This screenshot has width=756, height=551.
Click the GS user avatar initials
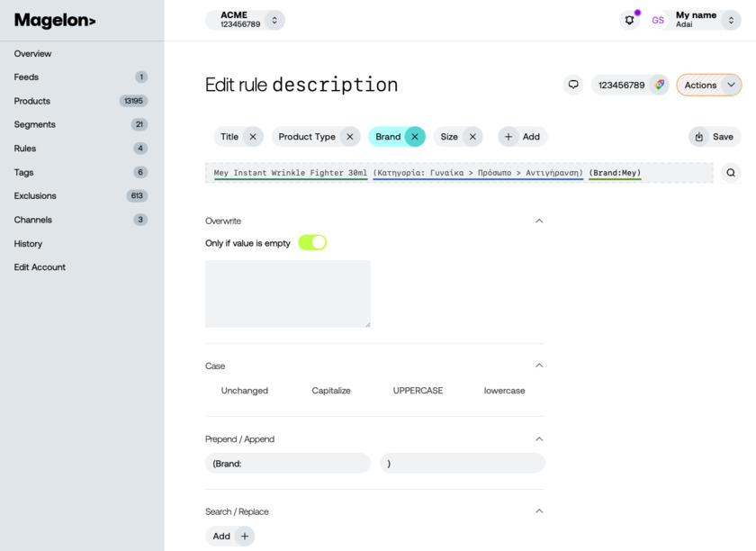click(x=658, y=21)
